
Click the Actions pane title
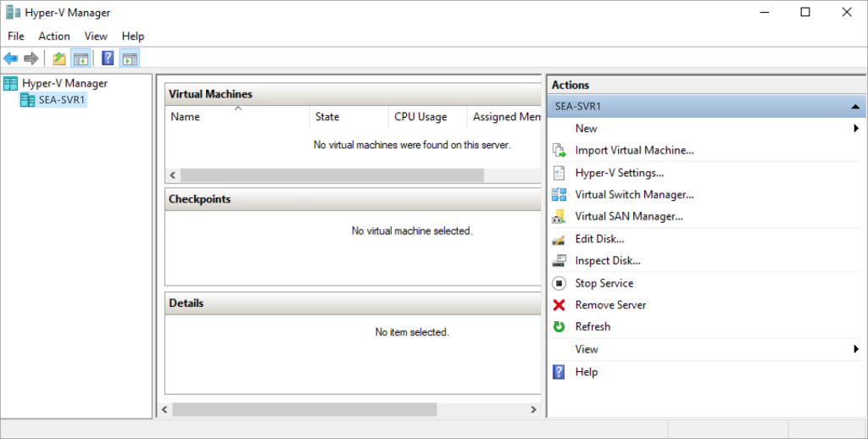tap(570, 86)
